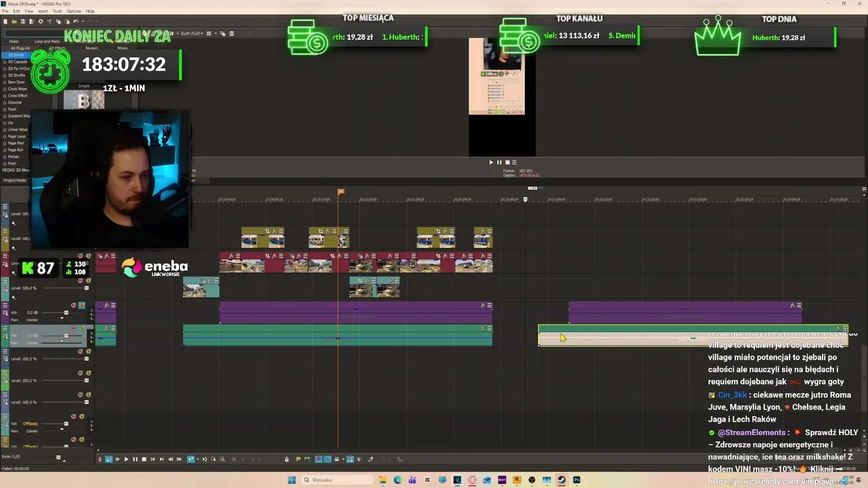Select the Push transition

pos(12,163)
